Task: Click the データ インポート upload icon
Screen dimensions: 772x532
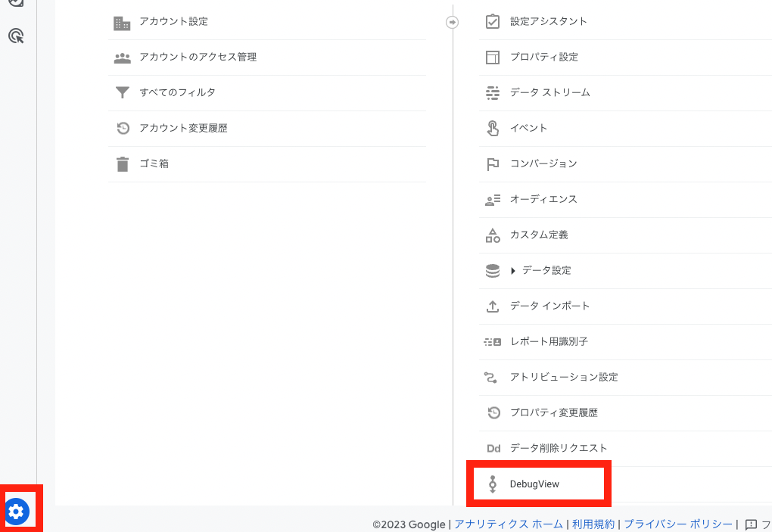Action: (493, 306)
